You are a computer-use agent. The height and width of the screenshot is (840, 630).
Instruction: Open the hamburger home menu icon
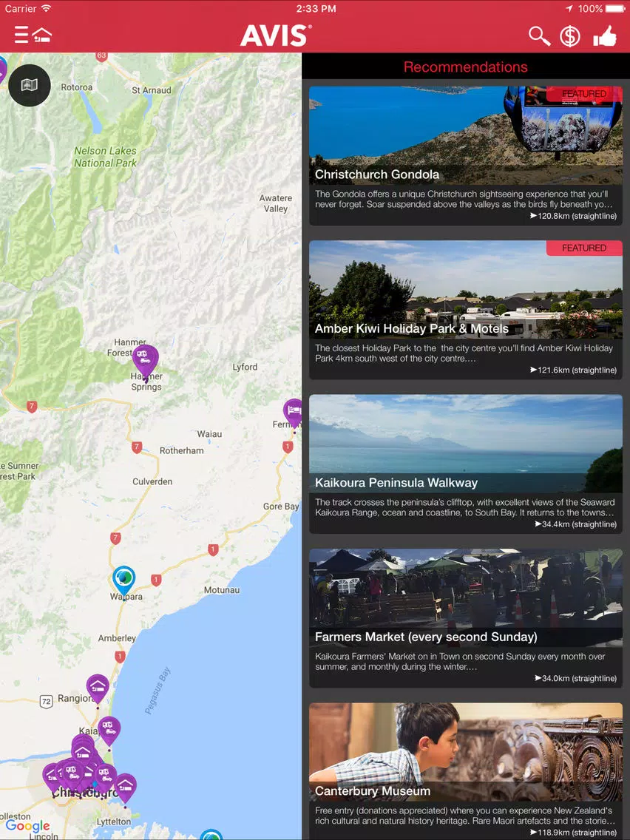click(x=33, y=35)
